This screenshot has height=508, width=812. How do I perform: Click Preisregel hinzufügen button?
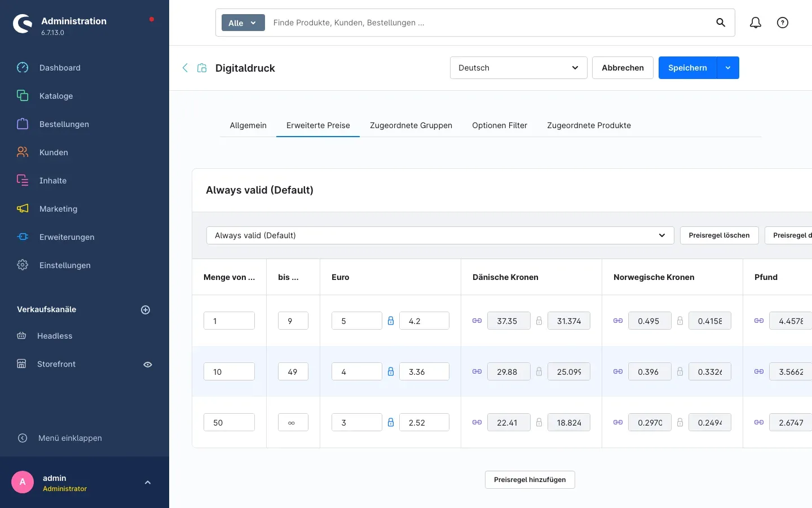(530, 480)
